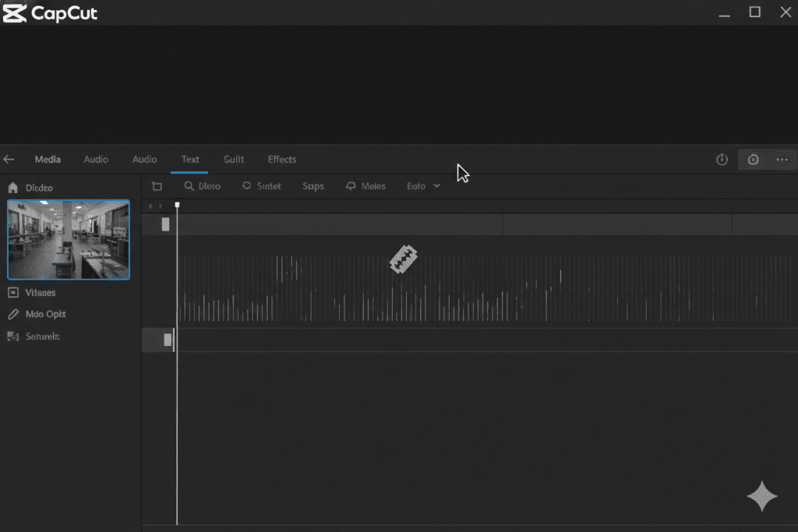
Task: Click the left arrow above the timeline ruler
Action: point(150,206)
